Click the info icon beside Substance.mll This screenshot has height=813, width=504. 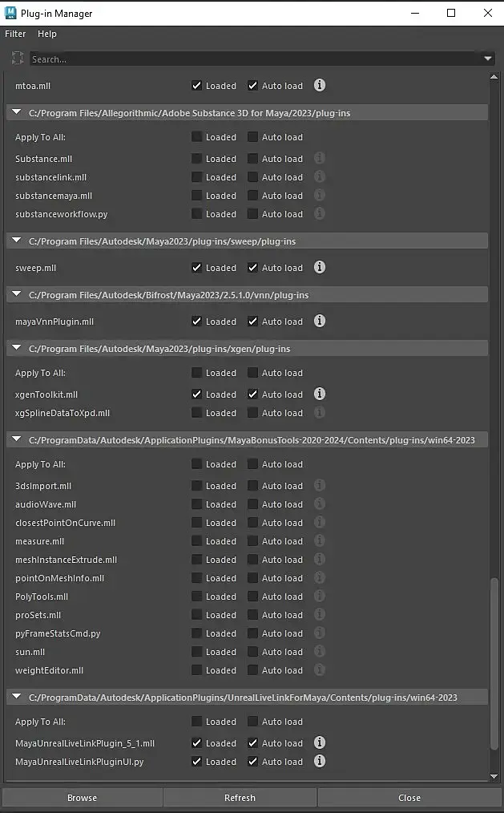[x=319, y=159]
